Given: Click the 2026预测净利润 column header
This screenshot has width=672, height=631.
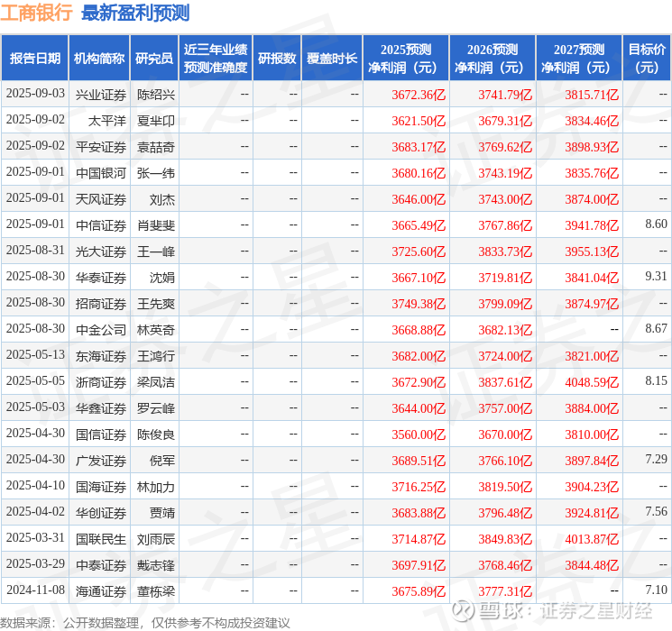Looking at the screenshot, I should pos(492,59).
